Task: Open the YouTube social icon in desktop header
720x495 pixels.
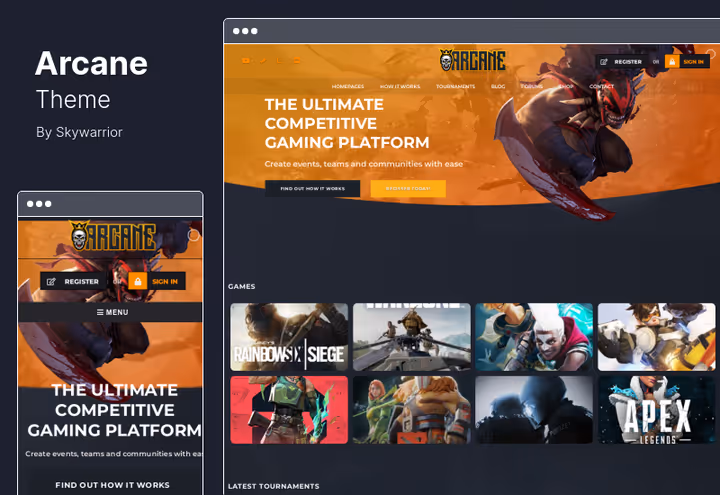Action: (x=246, y=61)
